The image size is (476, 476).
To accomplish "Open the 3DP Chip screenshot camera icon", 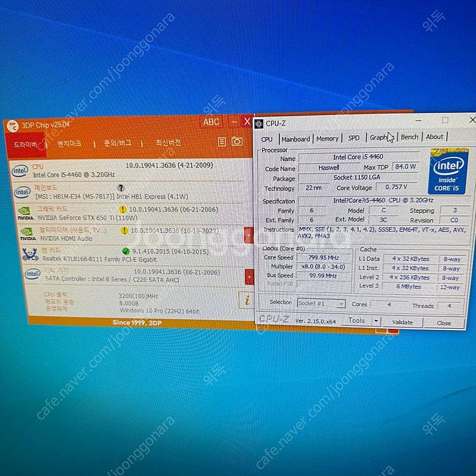I will [237, 141].
